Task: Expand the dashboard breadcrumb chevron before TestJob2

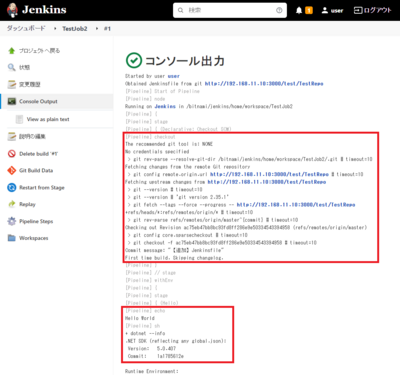Action: coord(55,29)
